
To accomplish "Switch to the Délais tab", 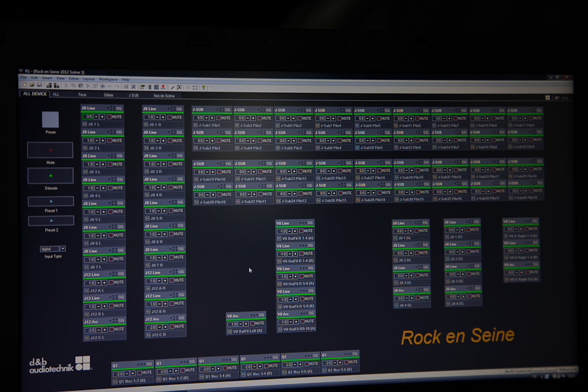I will pos(108,95).
